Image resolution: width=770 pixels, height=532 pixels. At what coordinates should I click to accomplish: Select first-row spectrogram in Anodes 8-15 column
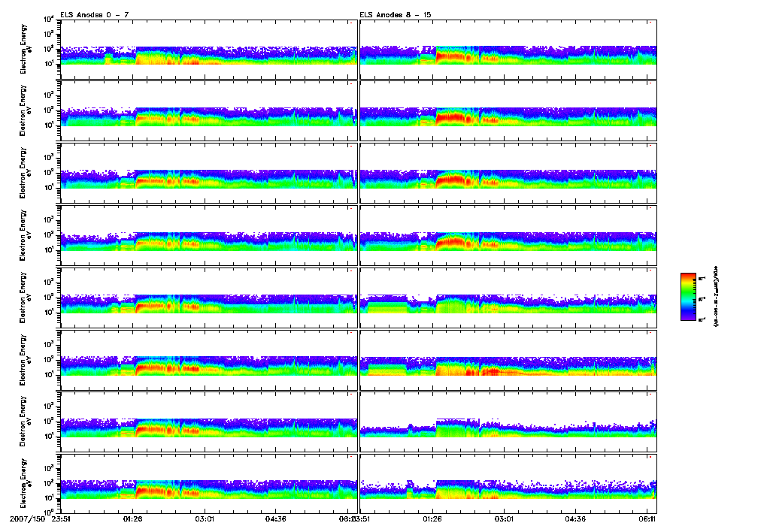pyautogui.click(x=508, y=50)
